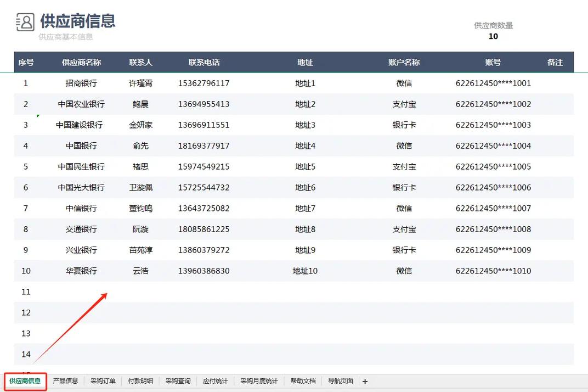This screenshot has height=392, width=588.
Task: Select the 交通银行 supplier cell
Action: 81,229
